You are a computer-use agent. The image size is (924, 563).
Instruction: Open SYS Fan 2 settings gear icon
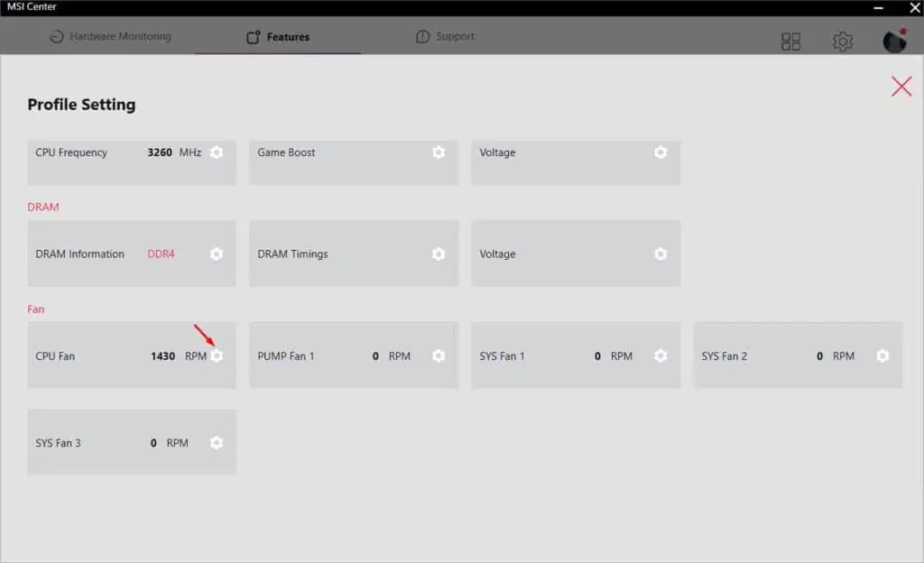pos(882,355)
